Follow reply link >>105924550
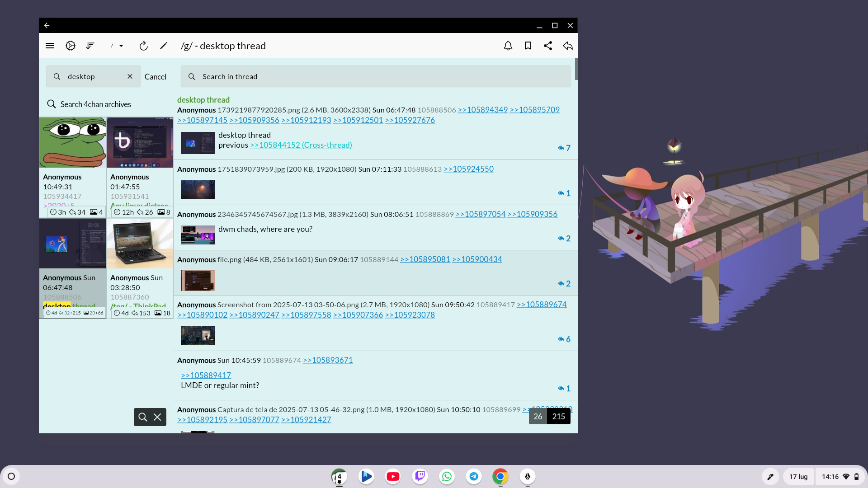The width and height of the screenshot is (868, 488). click(468, 169)
